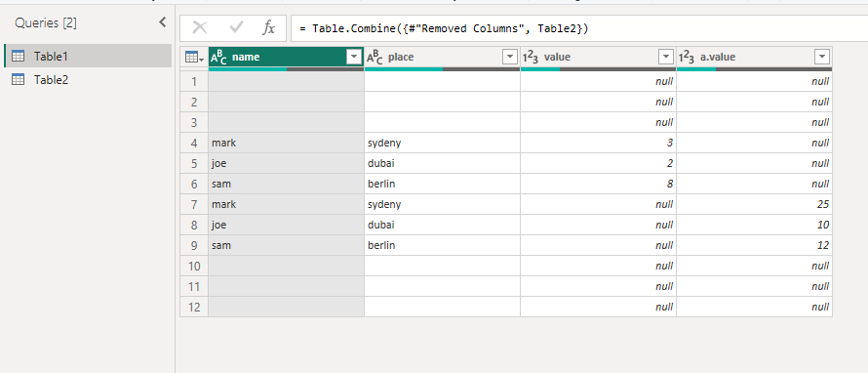The width and height of the screenshot is (868, 373).
Task: Select the place column header
Action: [443, 57]
